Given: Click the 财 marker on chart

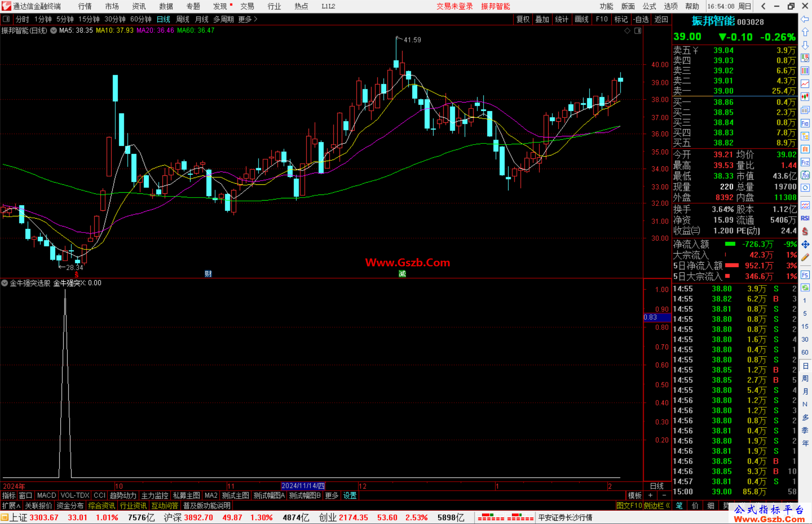Looking at the screenshot, I should [208, 273].
